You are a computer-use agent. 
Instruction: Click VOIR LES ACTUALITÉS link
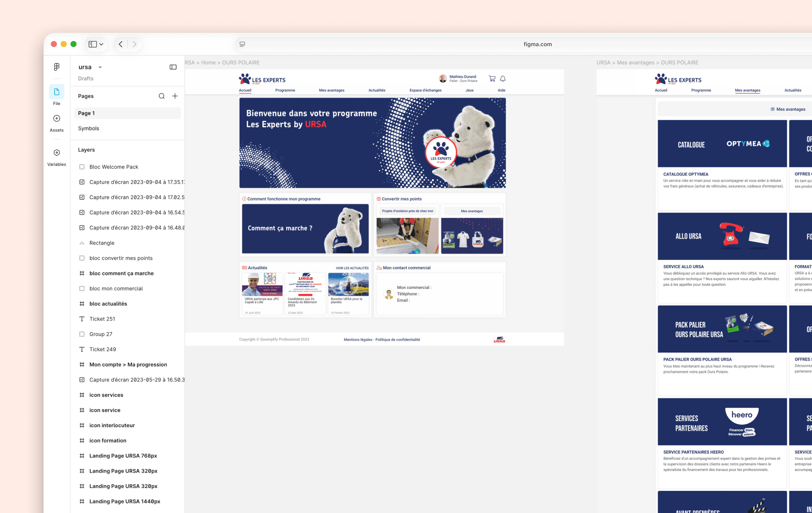[352, 268]
